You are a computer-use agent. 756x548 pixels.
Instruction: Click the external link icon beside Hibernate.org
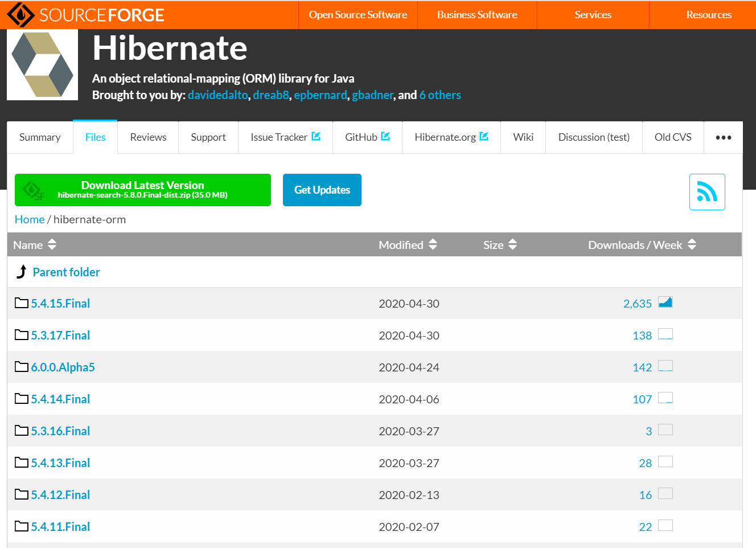(484, 136)
